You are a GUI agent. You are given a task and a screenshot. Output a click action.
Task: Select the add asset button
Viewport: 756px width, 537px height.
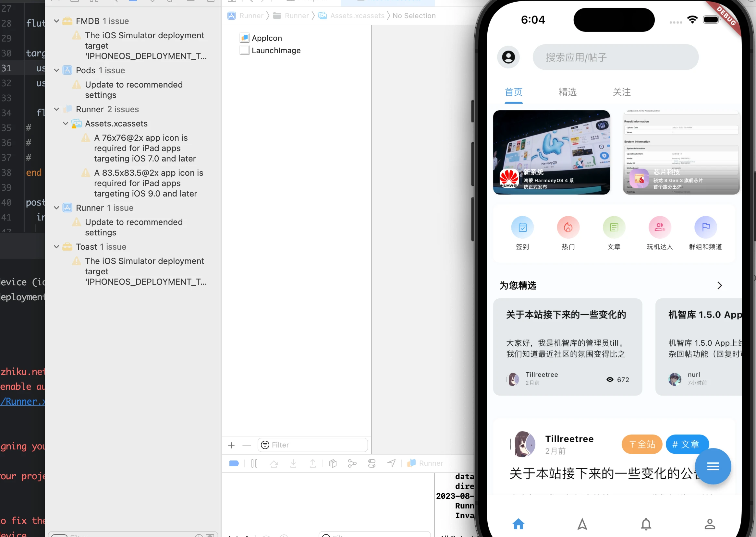[231, 445]
